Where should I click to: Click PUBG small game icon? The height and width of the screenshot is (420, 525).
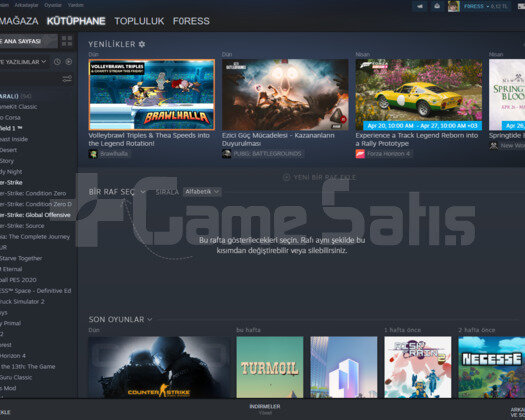[226, 154]
